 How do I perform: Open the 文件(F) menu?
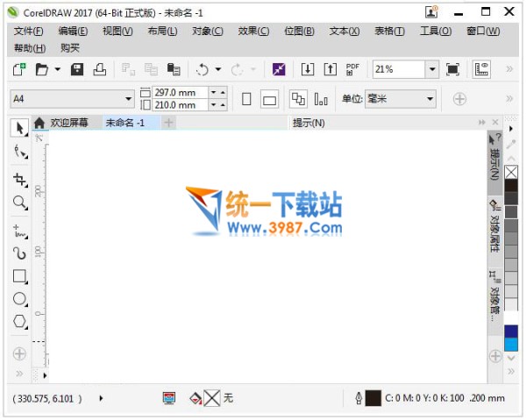(29, 32)
